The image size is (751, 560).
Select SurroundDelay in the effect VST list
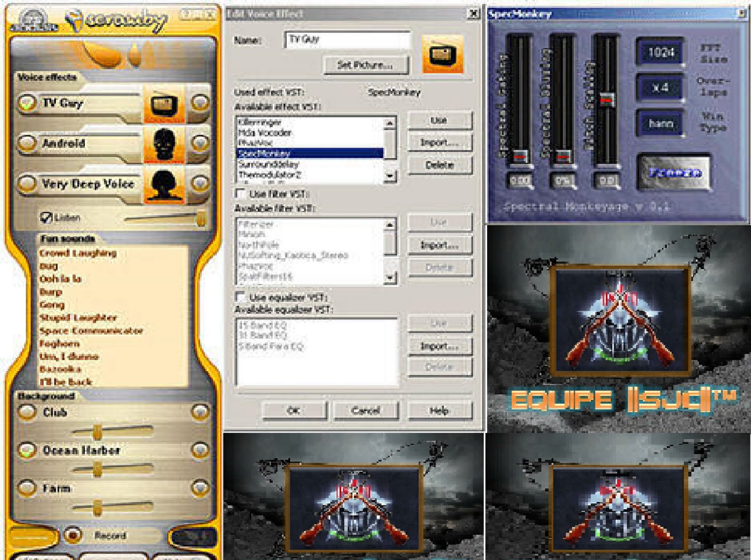(x=310, y=164)
